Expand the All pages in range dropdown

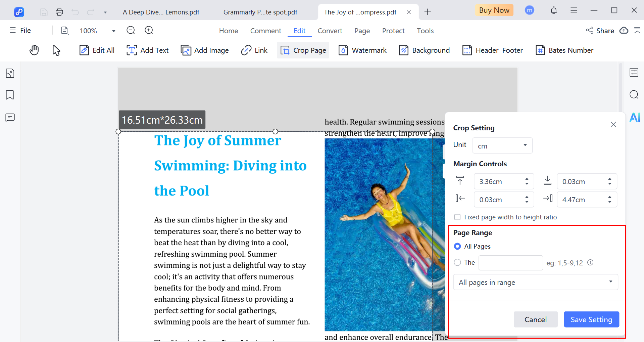pyautogui.click(x=536, y=282)
